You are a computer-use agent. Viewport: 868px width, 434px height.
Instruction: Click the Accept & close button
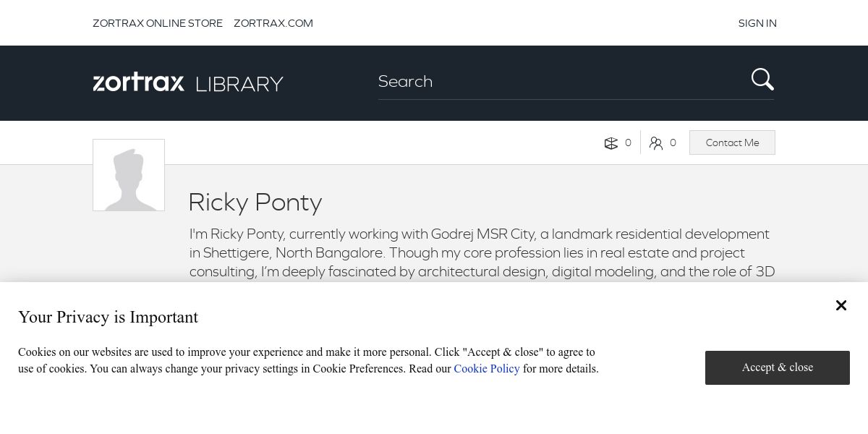[778, 367]
